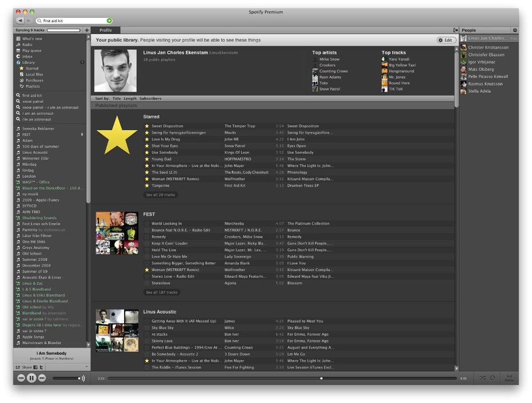Click the search field with 'first aid kit'
Viewport: 532px width, 403px height.
coord(73,21)
